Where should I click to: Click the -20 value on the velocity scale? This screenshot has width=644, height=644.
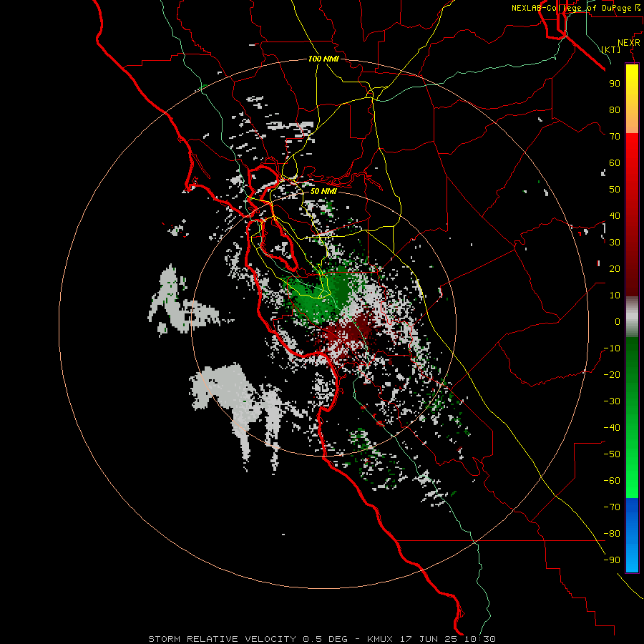point(612,374)
